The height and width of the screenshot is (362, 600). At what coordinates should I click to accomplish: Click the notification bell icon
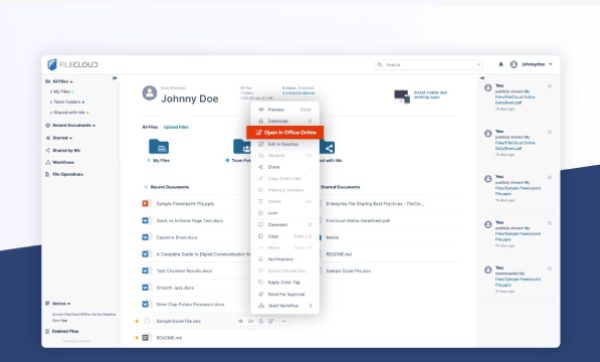[501, 64]
